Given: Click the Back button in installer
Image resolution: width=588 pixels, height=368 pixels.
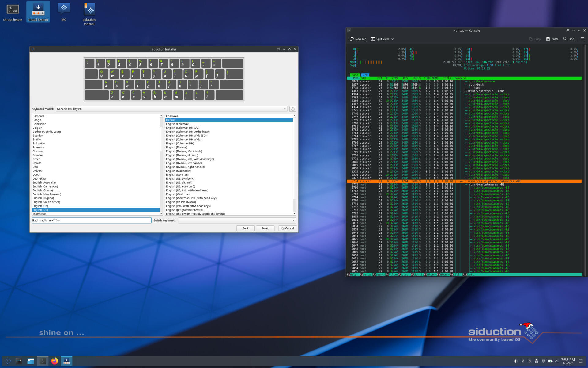Looking at the screenshot, I should [x=245, y=228].
